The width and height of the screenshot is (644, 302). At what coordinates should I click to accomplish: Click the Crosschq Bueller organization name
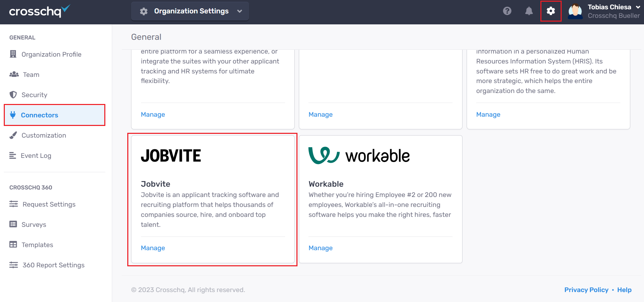pyautogui.click(x=614, y=16)
